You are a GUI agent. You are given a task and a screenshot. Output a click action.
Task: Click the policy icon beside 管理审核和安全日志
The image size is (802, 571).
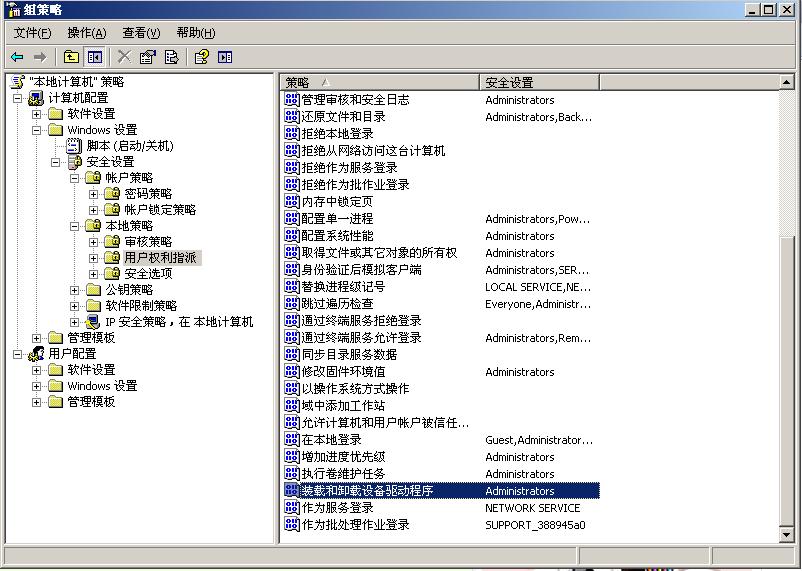pos(292,99)
